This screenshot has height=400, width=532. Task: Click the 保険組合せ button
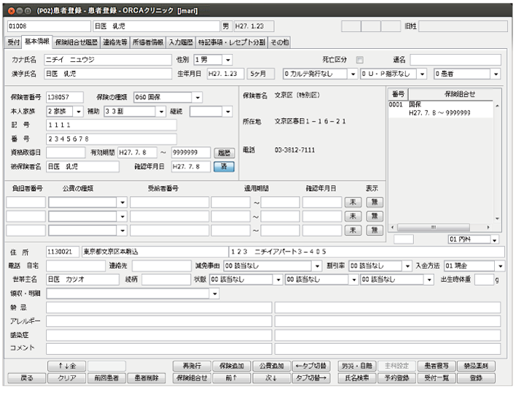[x=192, y=378]
